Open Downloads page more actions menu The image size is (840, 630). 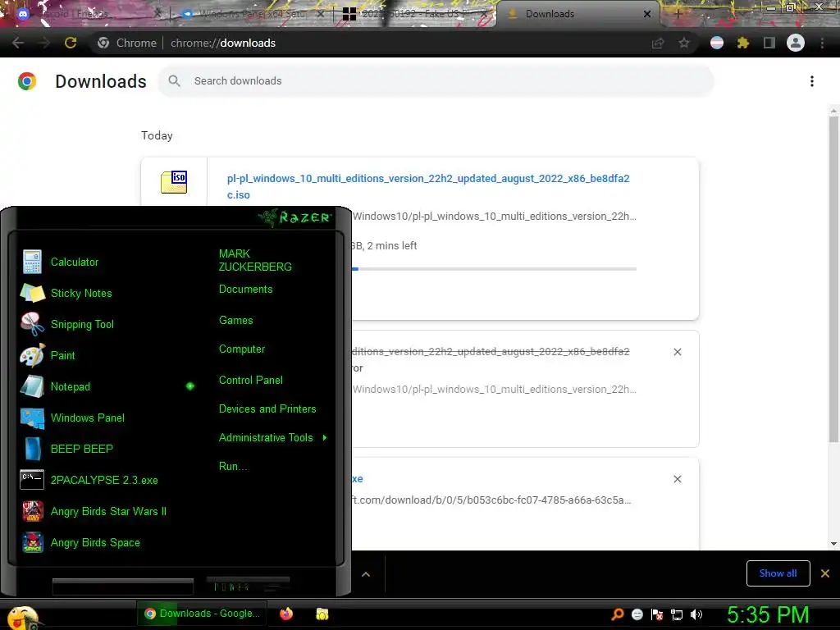(812, 81)
